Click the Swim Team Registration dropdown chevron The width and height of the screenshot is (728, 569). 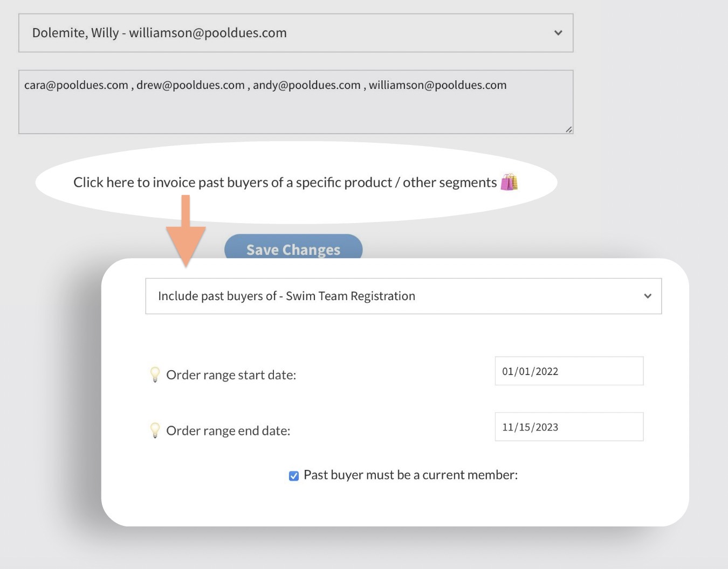[x=648, y=296]
